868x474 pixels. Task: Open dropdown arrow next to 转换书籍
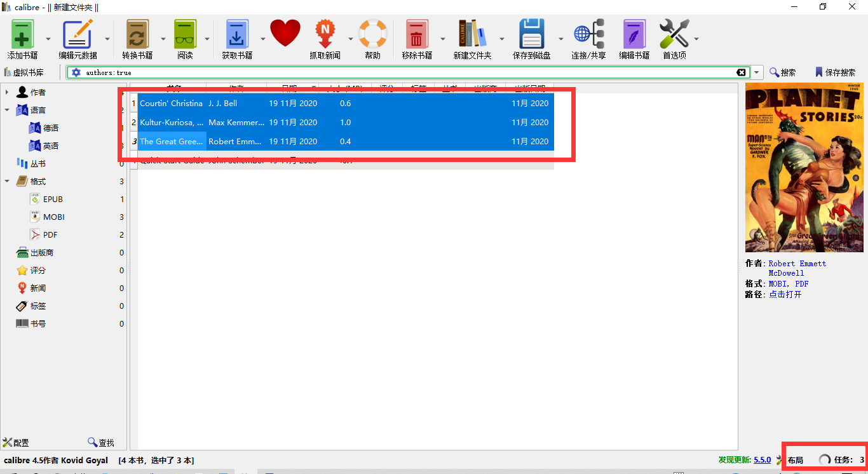[x=163, y=39]
